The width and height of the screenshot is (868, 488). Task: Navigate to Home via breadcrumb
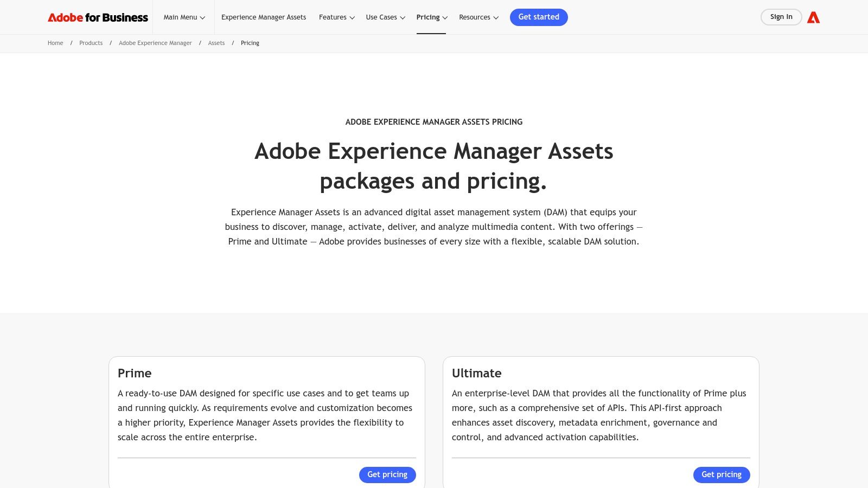55,43
